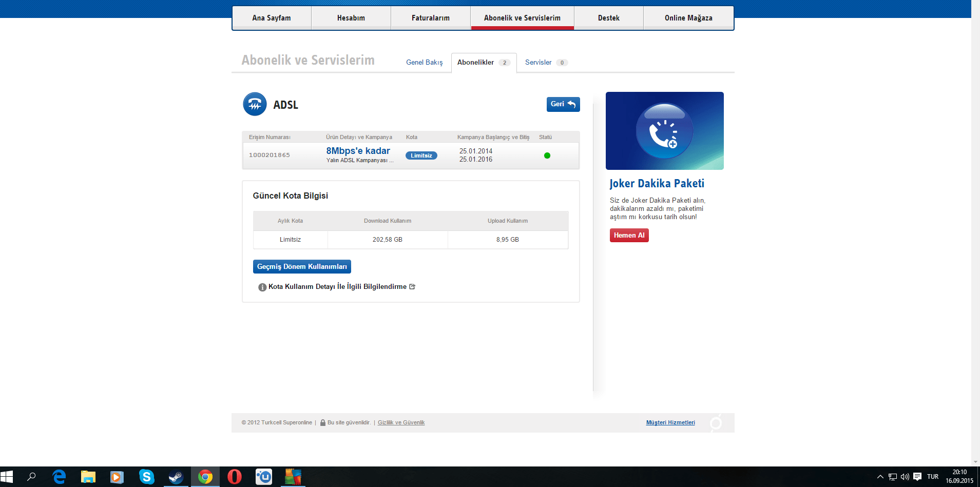Viewport: 980px width, 487px height.
Task: Click the Geri back button
Action: point(563,104)
